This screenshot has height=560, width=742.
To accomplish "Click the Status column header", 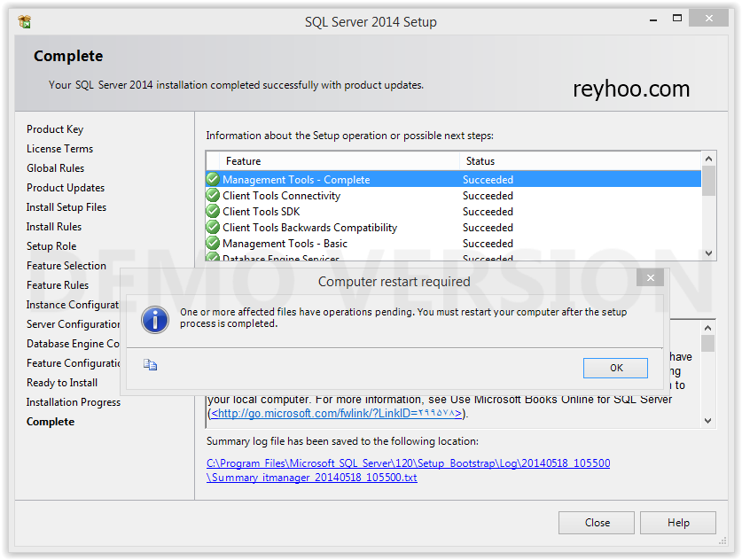I will coord(580,161).
